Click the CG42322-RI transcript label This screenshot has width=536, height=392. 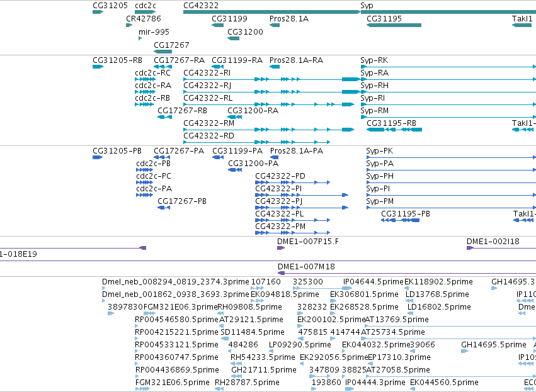(x=207, y=73)
